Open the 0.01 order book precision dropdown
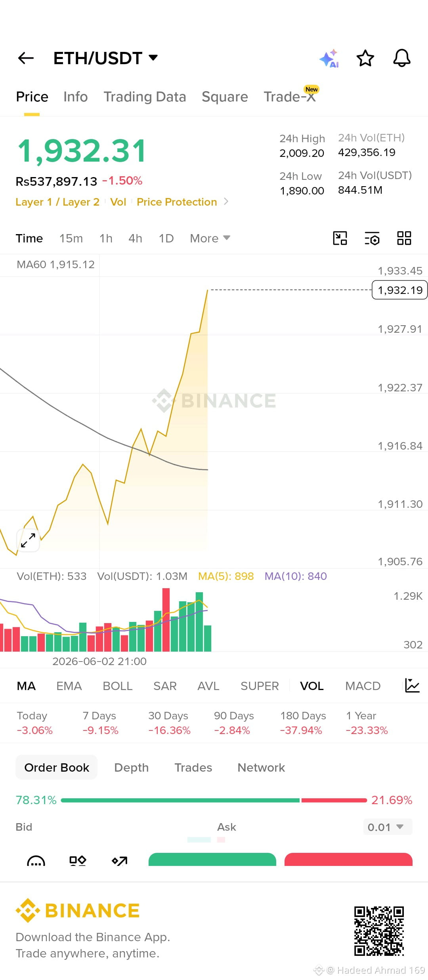The image size is (428, 980). point(388,827)
